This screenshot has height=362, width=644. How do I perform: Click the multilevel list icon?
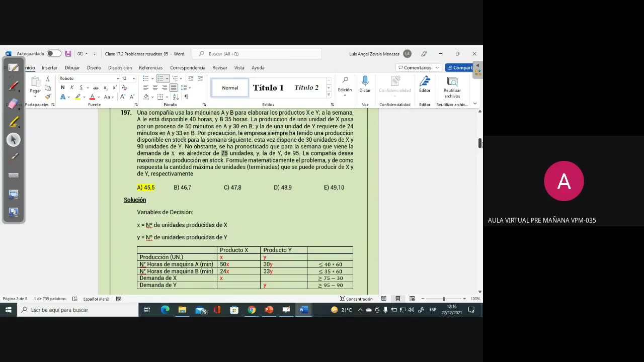coord(175,78)
